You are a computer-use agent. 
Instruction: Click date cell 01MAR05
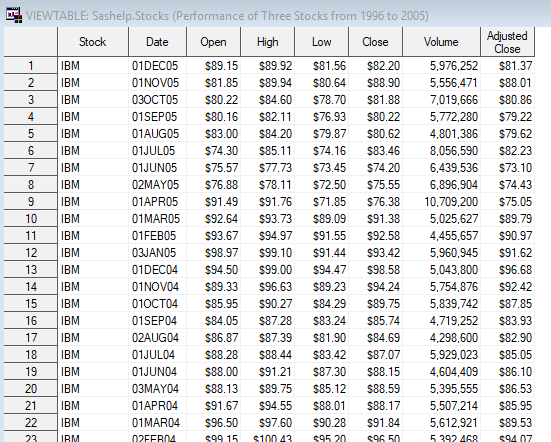coord(156,219)
